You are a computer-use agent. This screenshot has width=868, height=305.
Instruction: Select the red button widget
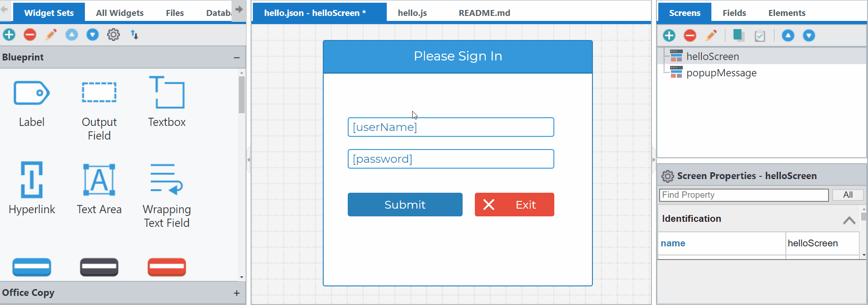click(x=167, y=267)
